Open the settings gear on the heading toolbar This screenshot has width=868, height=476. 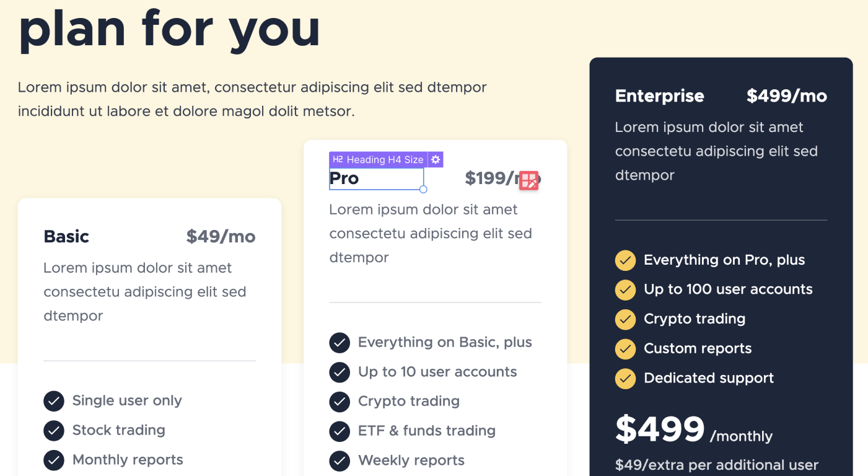coord(435,159)
